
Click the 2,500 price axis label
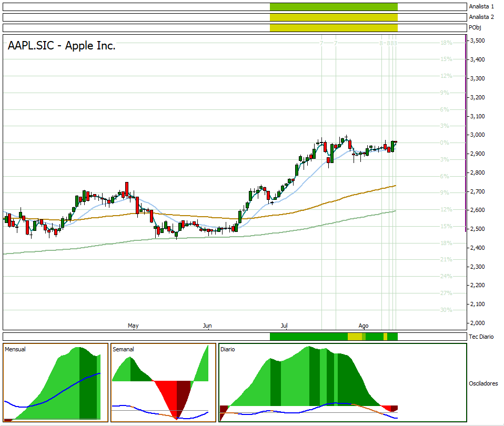(478, 229)
